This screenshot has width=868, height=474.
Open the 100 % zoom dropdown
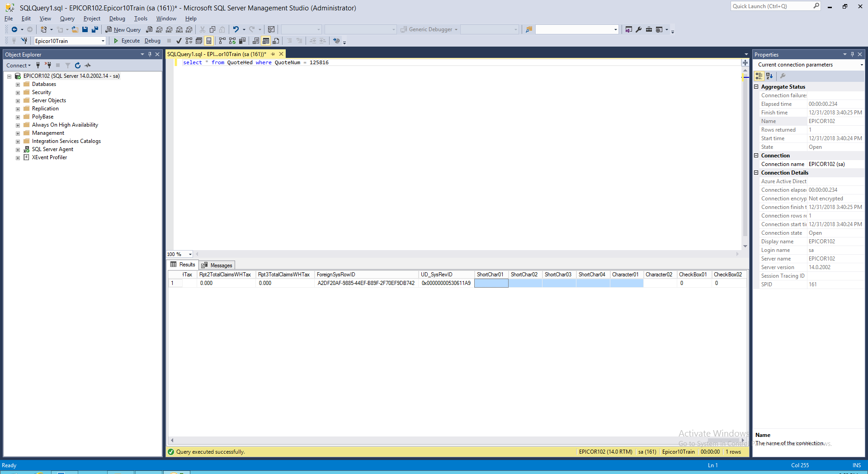coord(190,254)
